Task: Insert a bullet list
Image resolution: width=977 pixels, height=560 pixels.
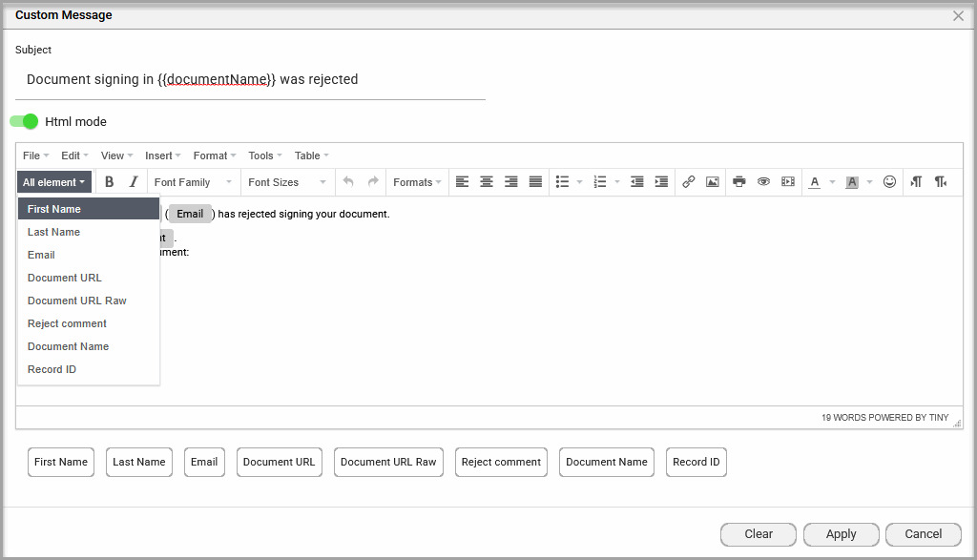Action: (562, 182)
